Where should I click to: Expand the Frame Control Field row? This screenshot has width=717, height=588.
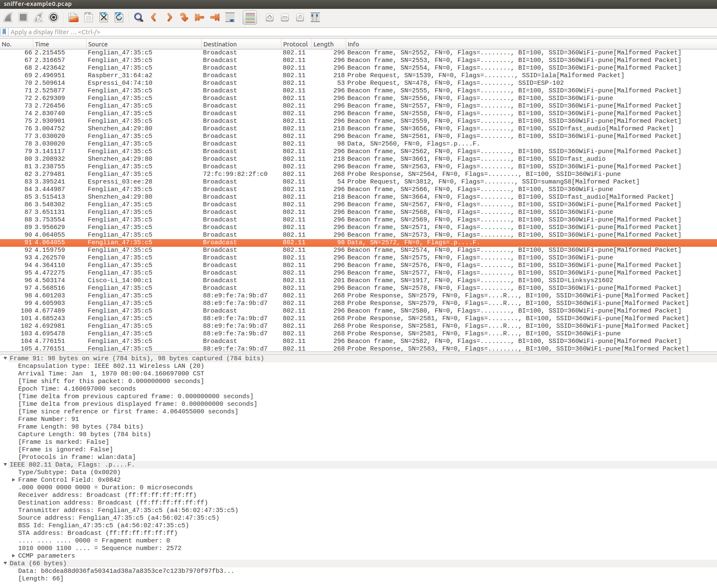(14, 480)
